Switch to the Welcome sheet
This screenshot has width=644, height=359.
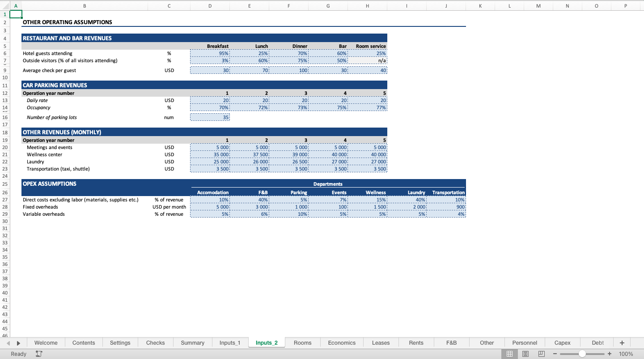click(x=46, y=342)
